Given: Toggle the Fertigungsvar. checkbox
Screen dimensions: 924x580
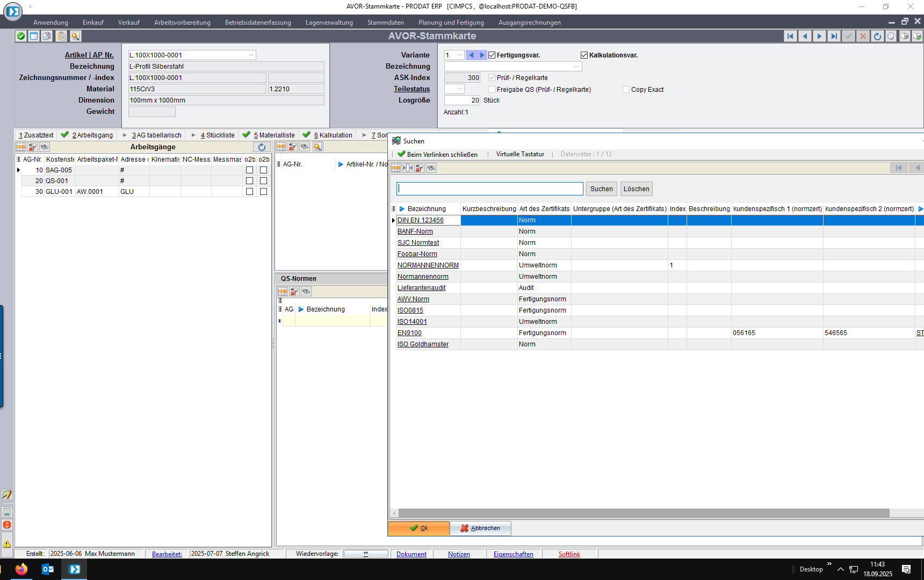Looking at the screenshot, I should click(492, 55).
